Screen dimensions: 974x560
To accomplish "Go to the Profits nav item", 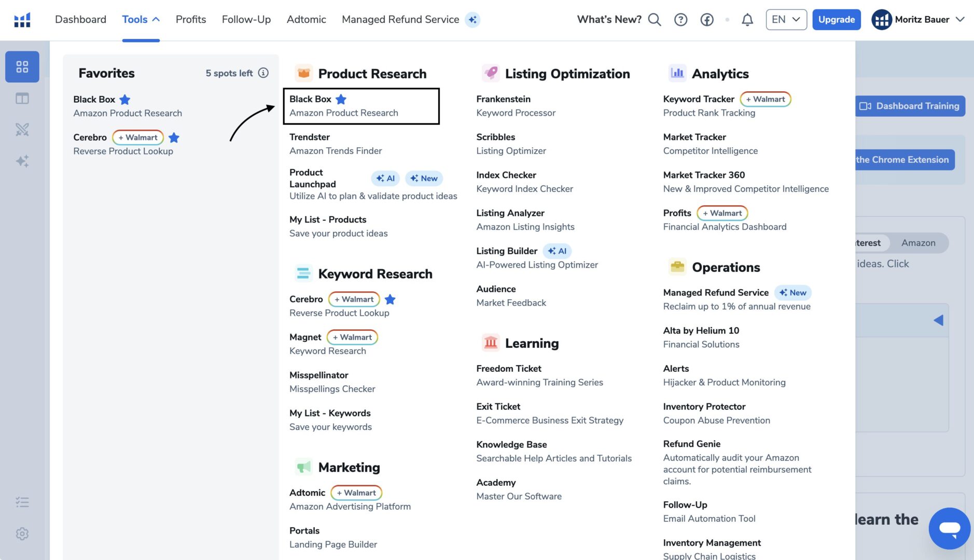I will click(190, 20).
